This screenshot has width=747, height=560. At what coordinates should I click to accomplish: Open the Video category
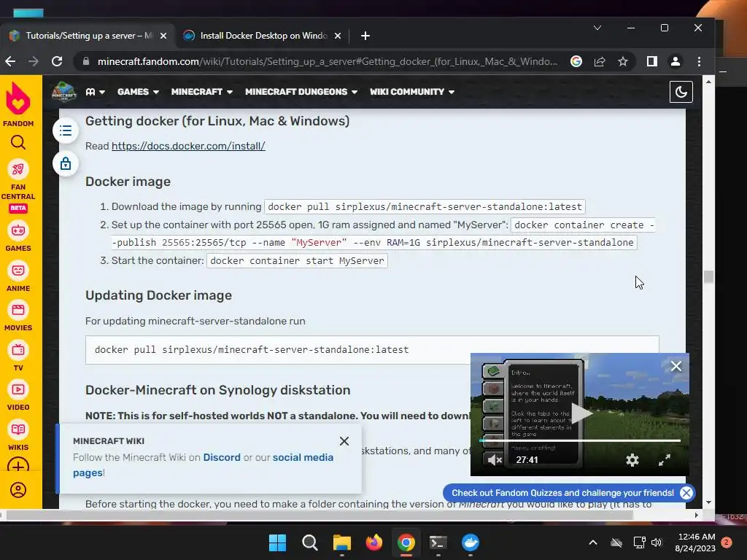click(x=18, y=396)
